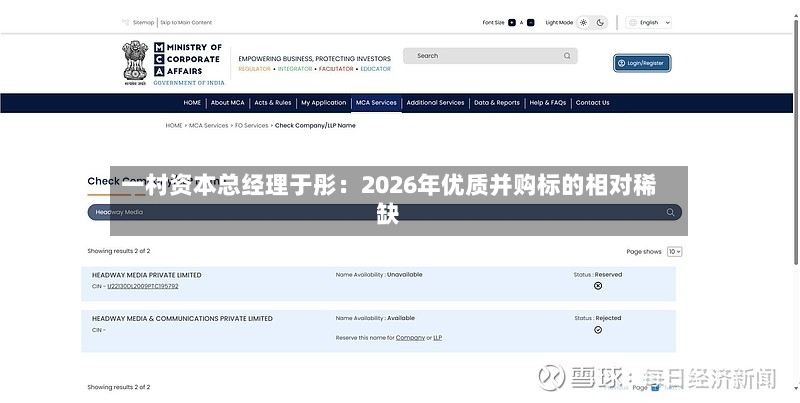Open the Data & Reports menu
800x403 pixels.
coord(497,103)
